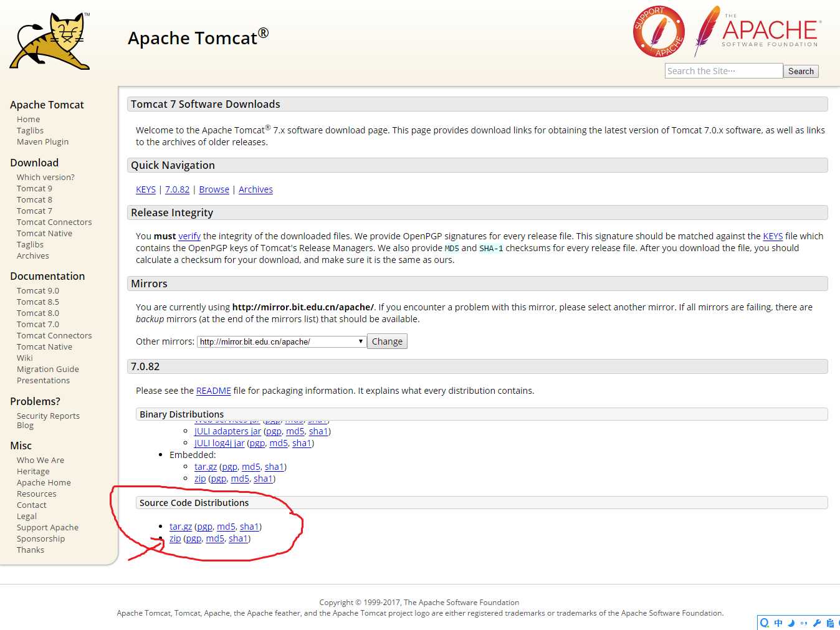The image size is (840, 630).
Task: Open Wiki in Documentation sidebar
Action: (24, 358)
